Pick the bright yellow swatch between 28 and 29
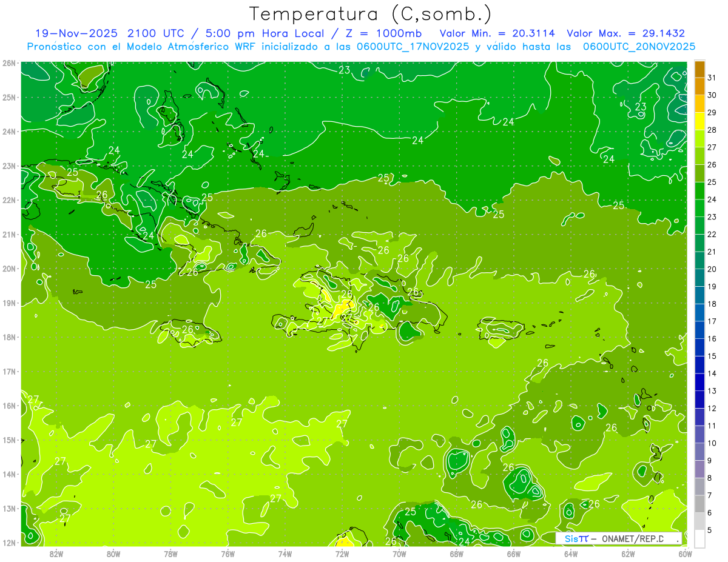Viewport: 728px width, 562px height. 699,121
